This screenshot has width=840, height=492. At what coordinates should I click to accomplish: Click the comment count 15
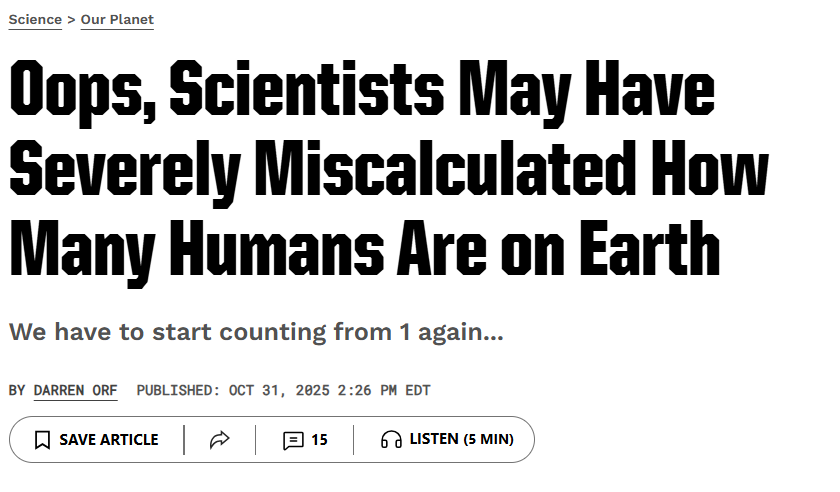click(319, 440)
